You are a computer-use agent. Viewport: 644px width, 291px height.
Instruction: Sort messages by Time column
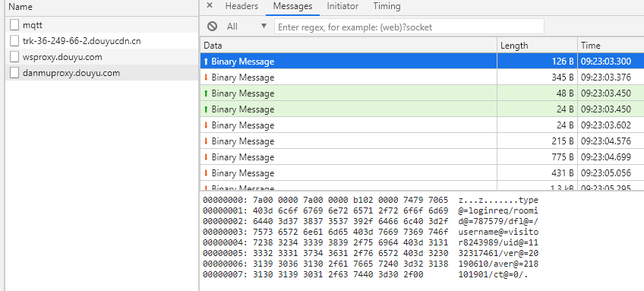tap(611, 46)
